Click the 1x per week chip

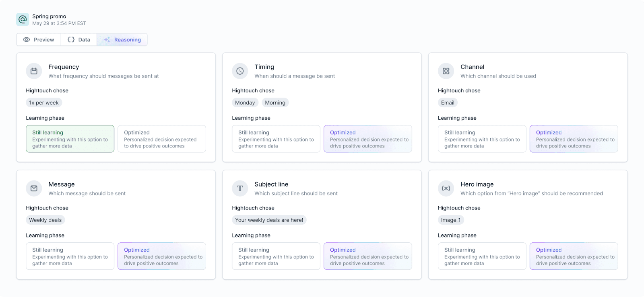(x=44, y=103)
